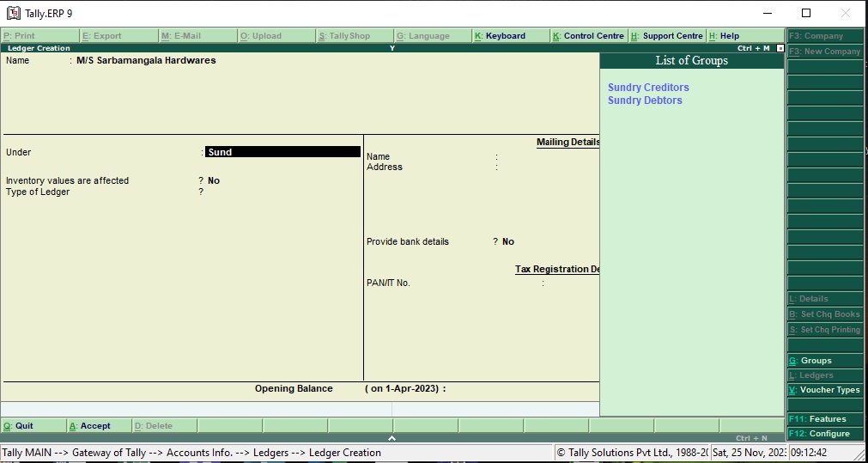868x463 pixels.
Task: Open the Support Centre
Action: pos(668,36)
